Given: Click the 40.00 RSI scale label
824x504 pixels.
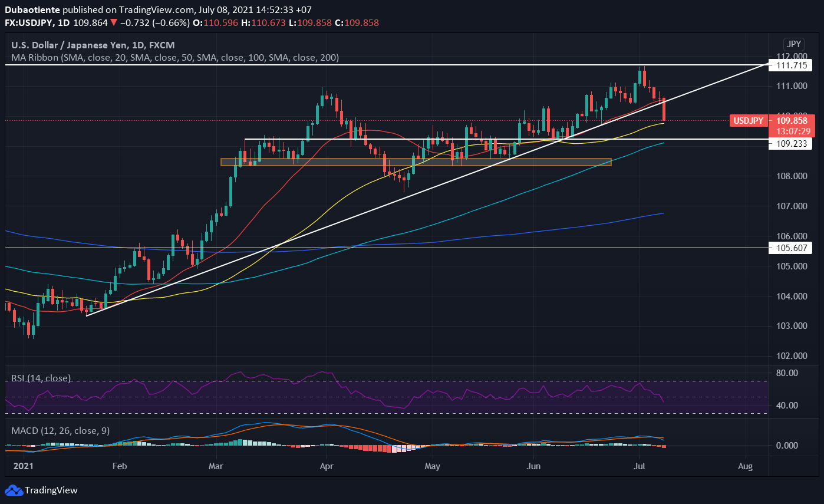Looking at the screenshot, I should [788, 406].
